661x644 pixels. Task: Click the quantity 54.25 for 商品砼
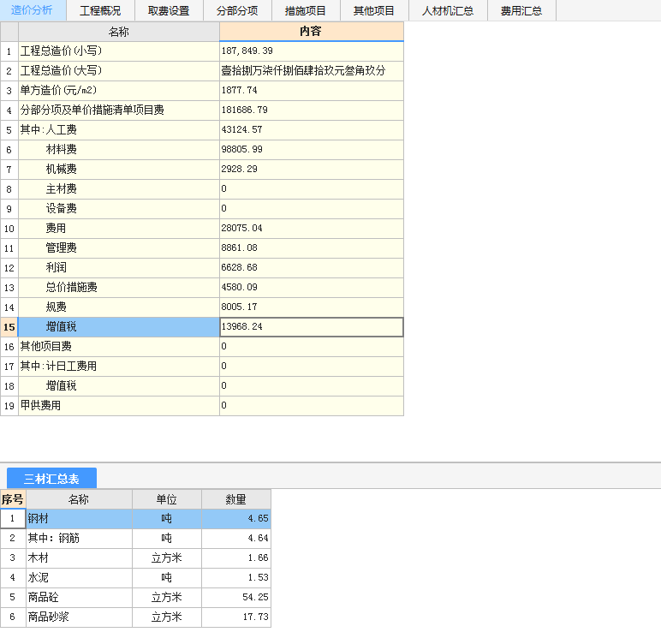tap(236, 597)
